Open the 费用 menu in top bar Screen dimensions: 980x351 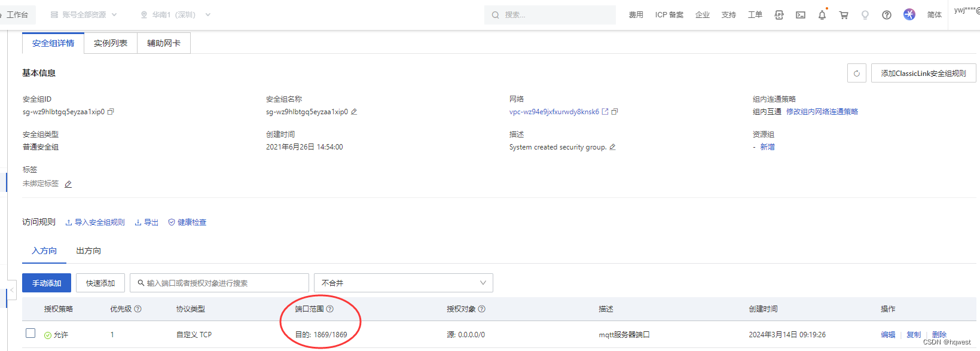pos(636,15)
